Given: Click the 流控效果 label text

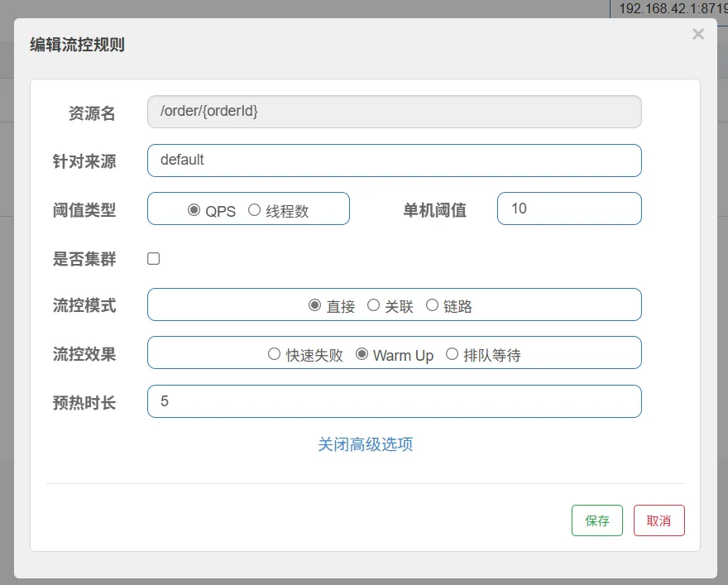Looking at the screenshot, I should point(84,354).
